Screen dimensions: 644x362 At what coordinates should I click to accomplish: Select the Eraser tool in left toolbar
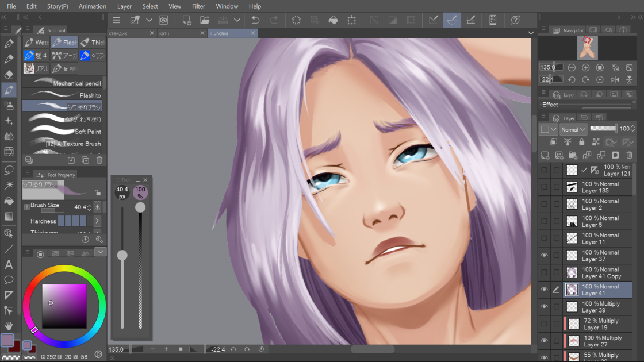pos(9,75)
